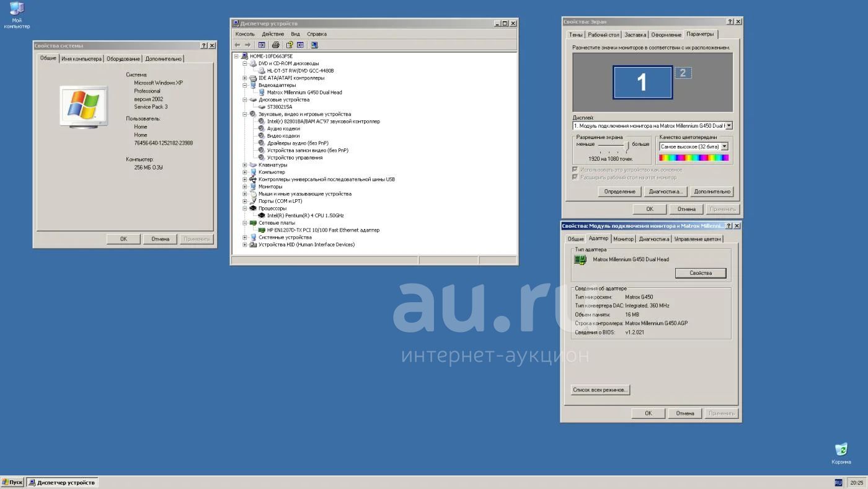Image resolution: width=868 pixels, height=489 pixels.
Task: Switch to Управление цветом tab
Action: coord(697,239)
